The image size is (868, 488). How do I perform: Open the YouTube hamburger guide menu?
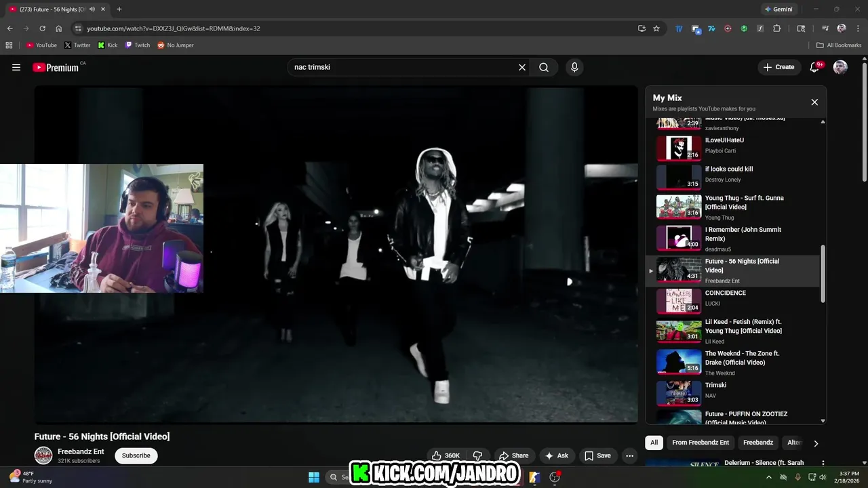pos(16,67)
